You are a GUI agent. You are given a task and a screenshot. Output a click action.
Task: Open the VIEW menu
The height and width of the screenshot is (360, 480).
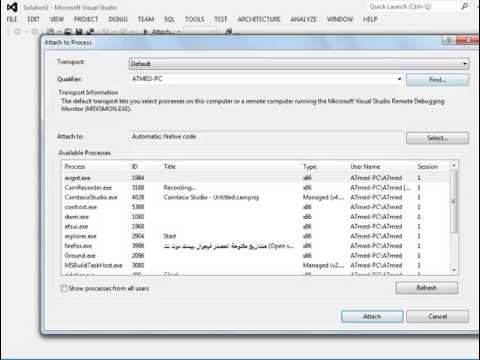(x=57, y=19)
